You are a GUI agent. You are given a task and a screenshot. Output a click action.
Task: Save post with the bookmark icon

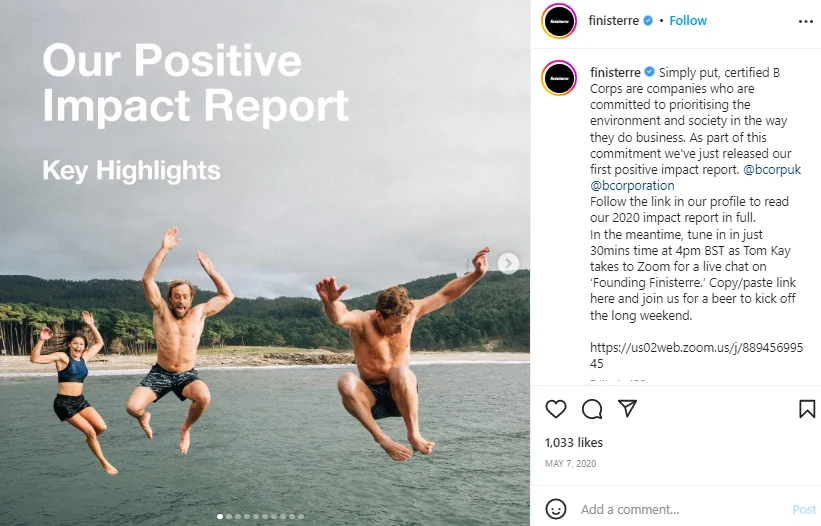(806, 409)
